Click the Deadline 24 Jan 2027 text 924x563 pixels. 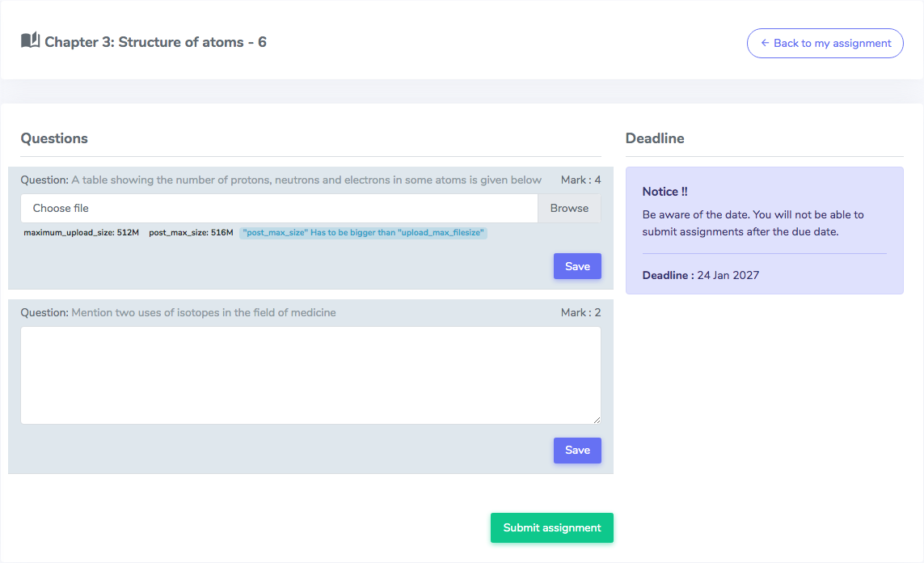click(x=701, y=275)
